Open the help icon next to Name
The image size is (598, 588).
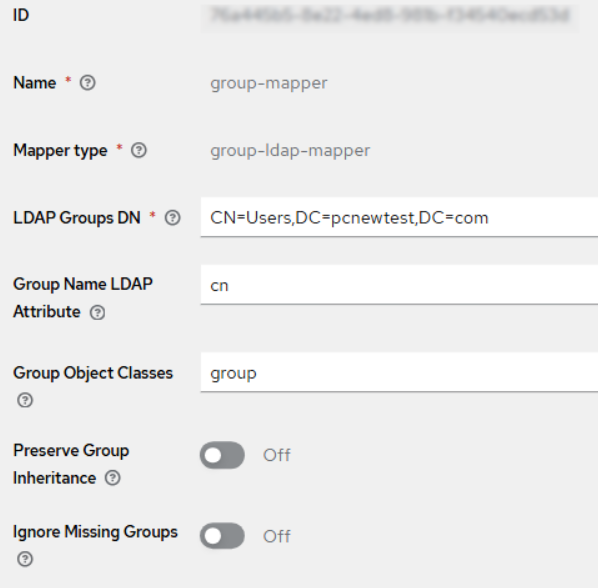pyautogui.click(x=87, y=83)
